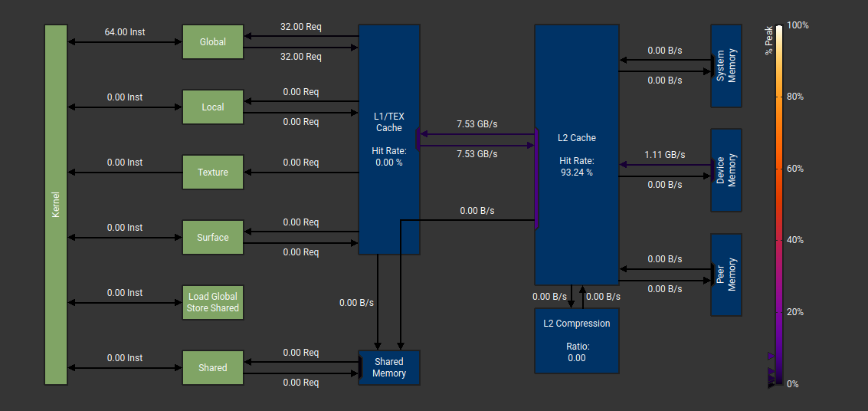868x411 pixels.
Task: Click 7.53 GB/s on arrow pointing to L1/TEX
Action: click(477, 124)
